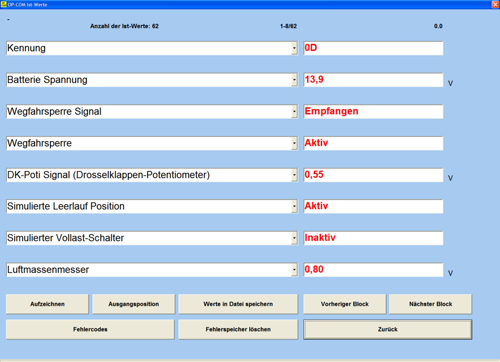500x362 pixels.
Task: Open the Fehlercodes button
Action: pos(90,329)
